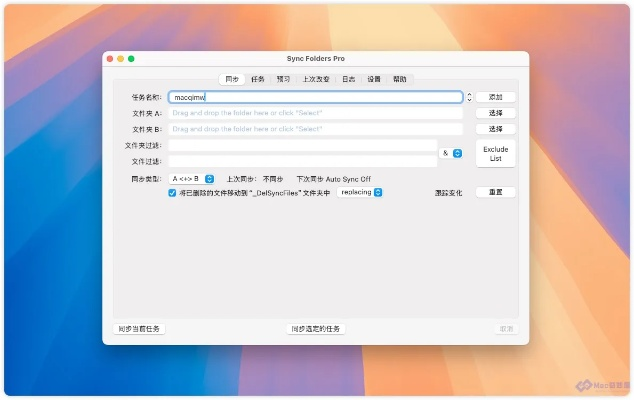Click the 同步当前任务 button
This screenshot has height=400, width=634.
tap(138, 328)
